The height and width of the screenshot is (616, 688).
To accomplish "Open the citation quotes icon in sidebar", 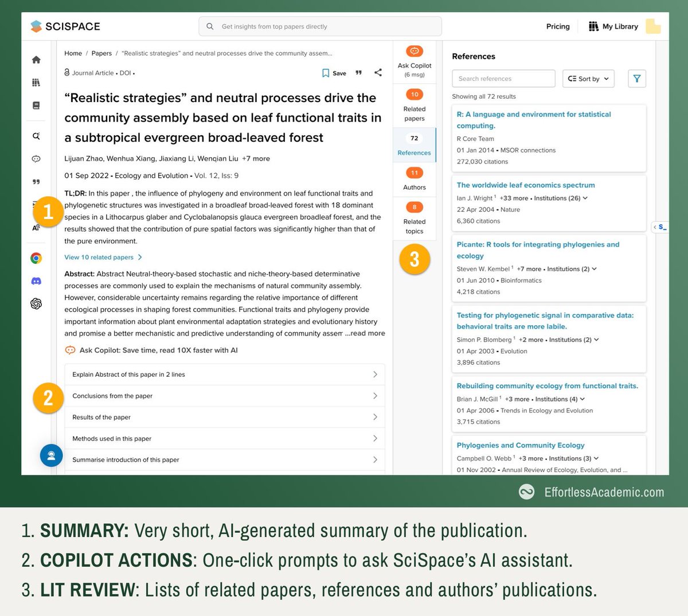I will coord(36,182).
